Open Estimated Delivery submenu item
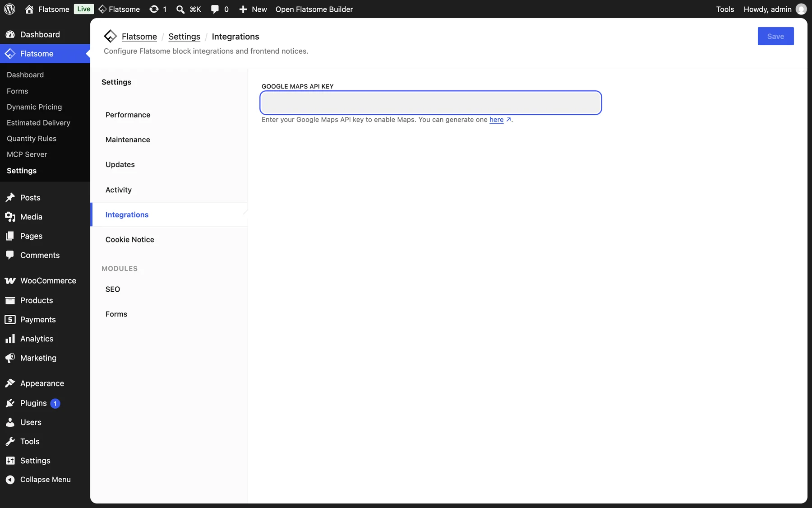 38,123
